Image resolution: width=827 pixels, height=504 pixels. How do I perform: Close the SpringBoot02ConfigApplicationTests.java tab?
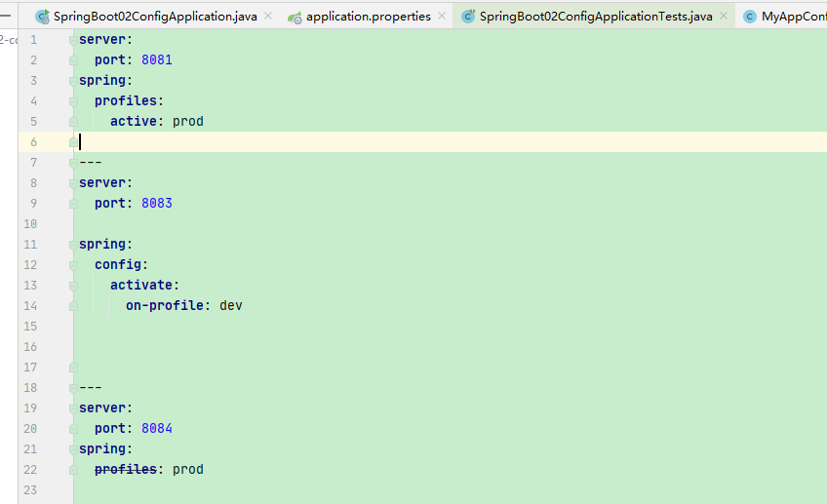(x=724, y=17)
